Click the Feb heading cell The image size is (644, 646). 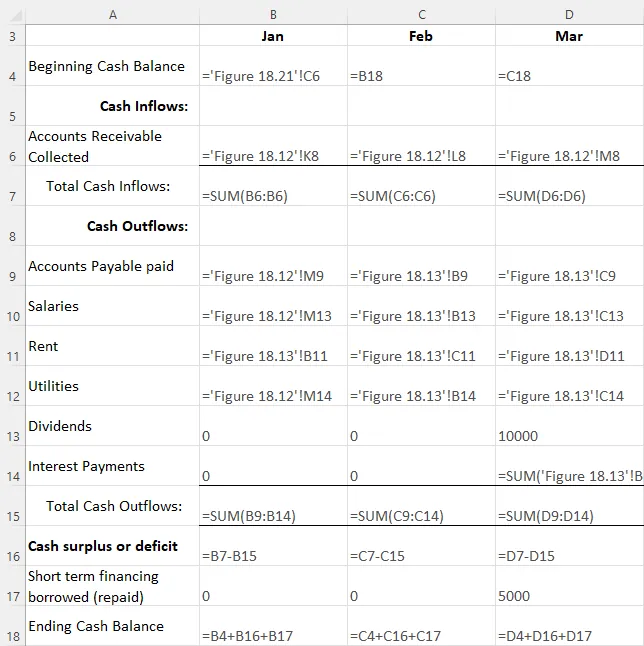pos(421,36)
